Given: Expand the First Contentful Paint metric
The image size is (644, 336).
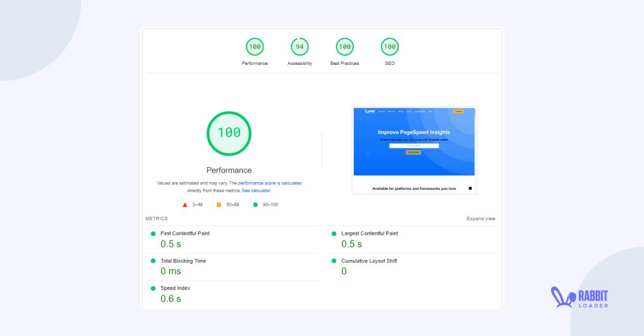Looking at the screenshot, I should point(185,234).
